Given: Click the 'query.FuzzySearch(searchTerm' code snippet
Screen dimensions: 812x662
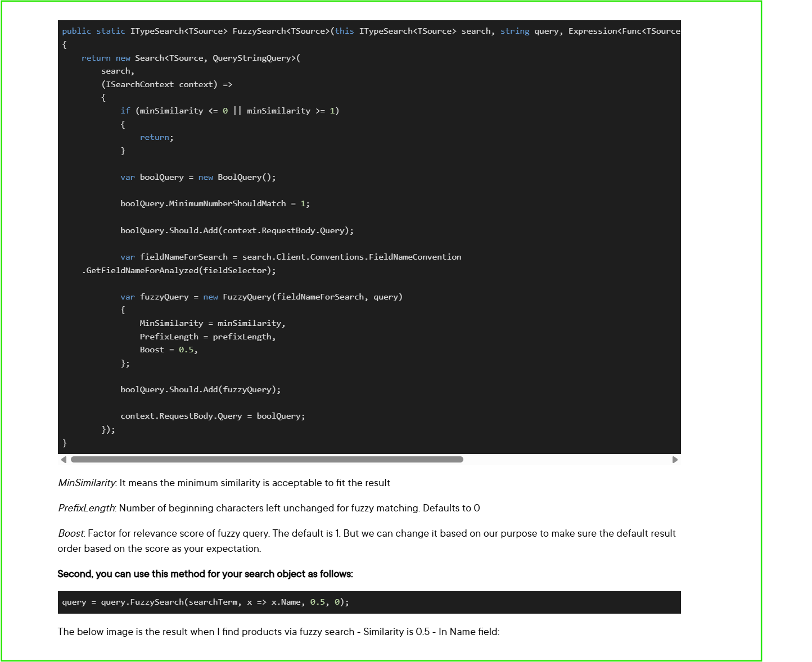Looking at the screenshot, I should click(205, 602).
